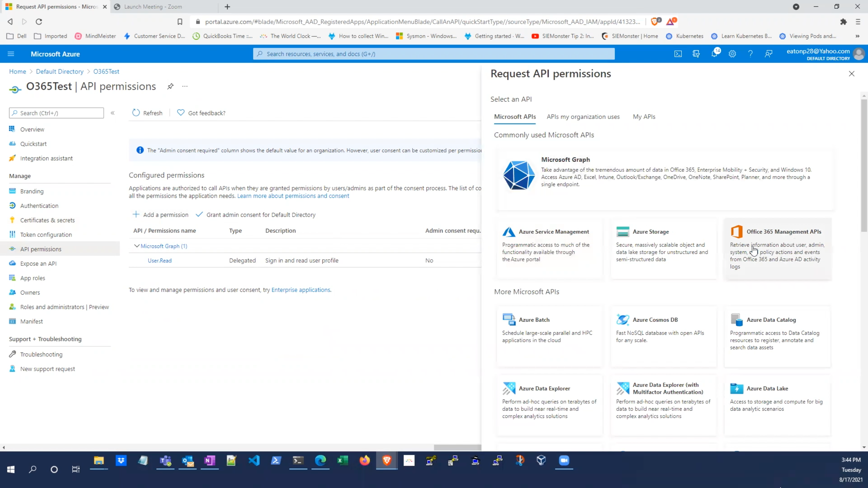Click the feedback person icon in the top bar
Screen dimensions: 868x488
pyautogui.click(x=768, y=54)
